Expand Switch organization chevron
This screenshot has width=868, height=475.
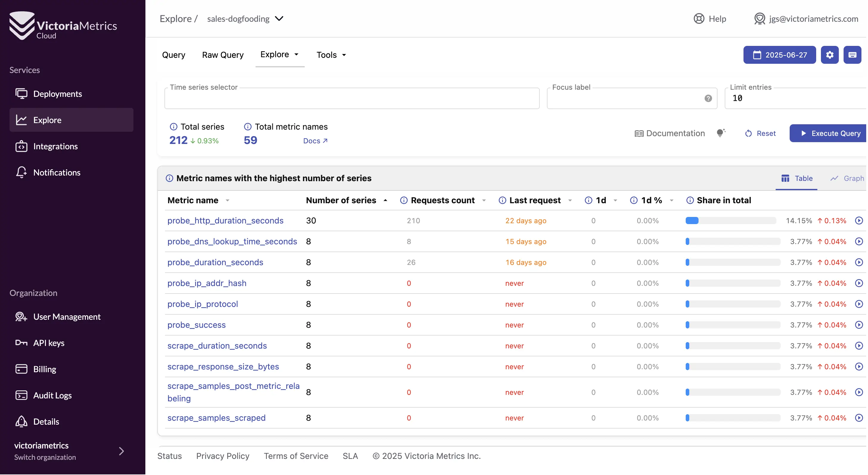click(122, 452)
